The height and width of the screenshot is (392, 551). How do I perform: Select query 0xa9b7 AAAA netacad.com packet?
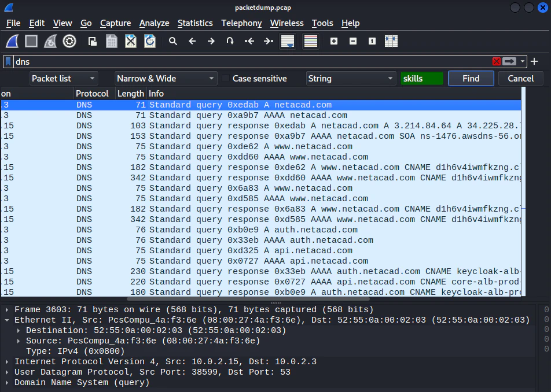point(261,116)
